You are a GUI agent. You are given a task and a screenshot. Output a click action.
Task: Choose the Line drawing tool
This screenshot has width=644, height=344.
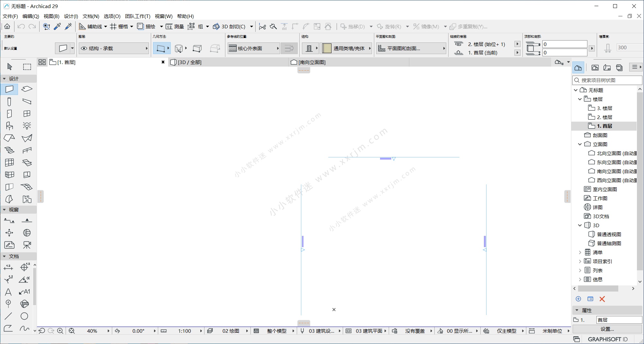tap(8, 316)
